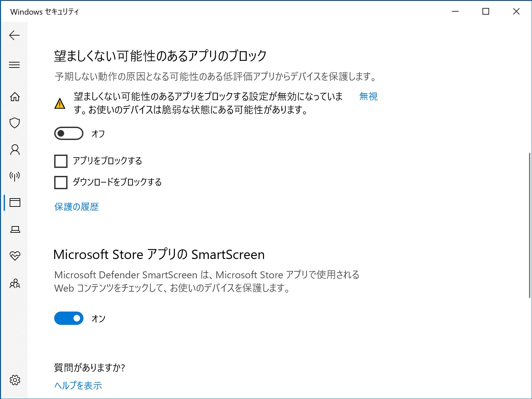Open device security via the laptop icon
The width and height of the screenshot is (532, 399).
coord(15,229)
